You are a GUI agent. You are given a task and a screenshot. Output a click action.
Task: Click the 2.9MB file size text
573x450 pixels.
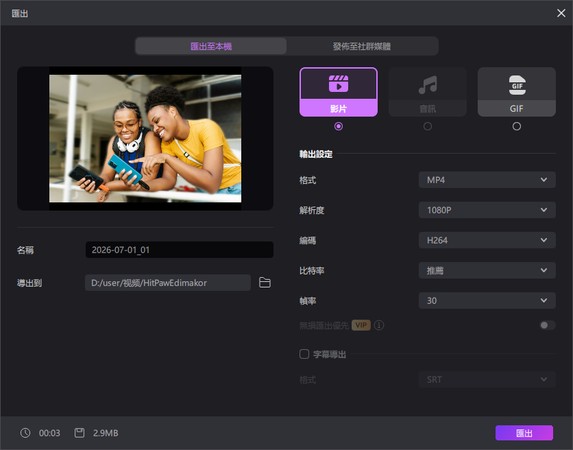tap(106, 433)
